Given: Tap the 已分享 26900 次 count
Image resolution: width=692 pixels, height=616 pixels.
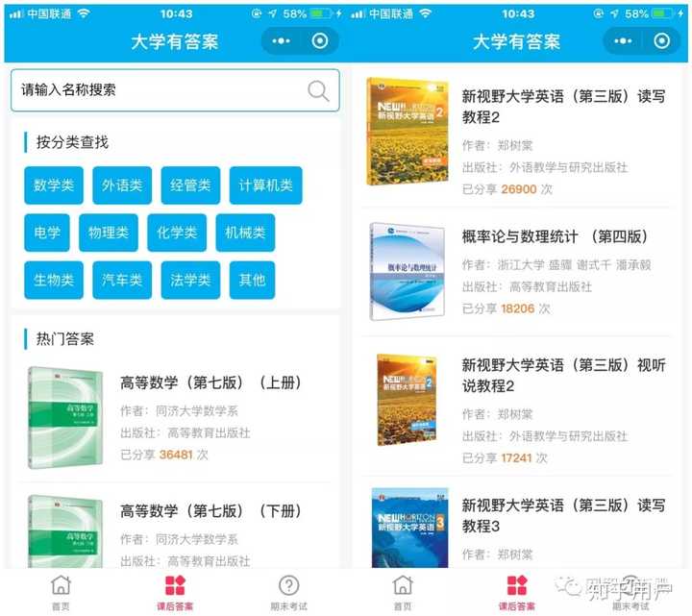Looking at the screenshot, I should [x=507, y=189].
